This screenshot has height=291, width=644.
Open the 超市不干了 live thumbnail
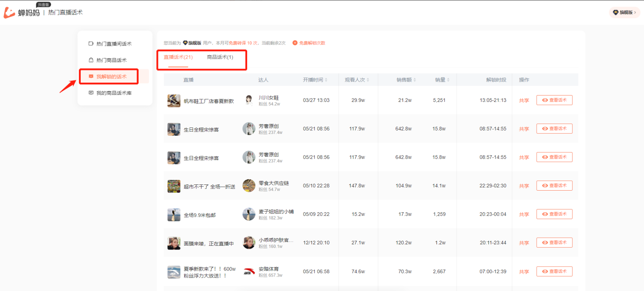174,186
